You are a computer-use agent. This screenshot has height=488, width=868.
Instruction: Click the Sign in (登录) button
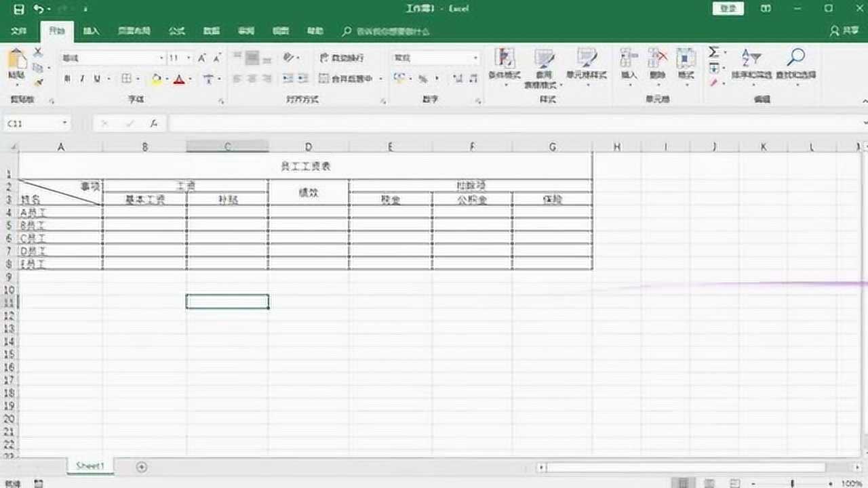point(728,9)
